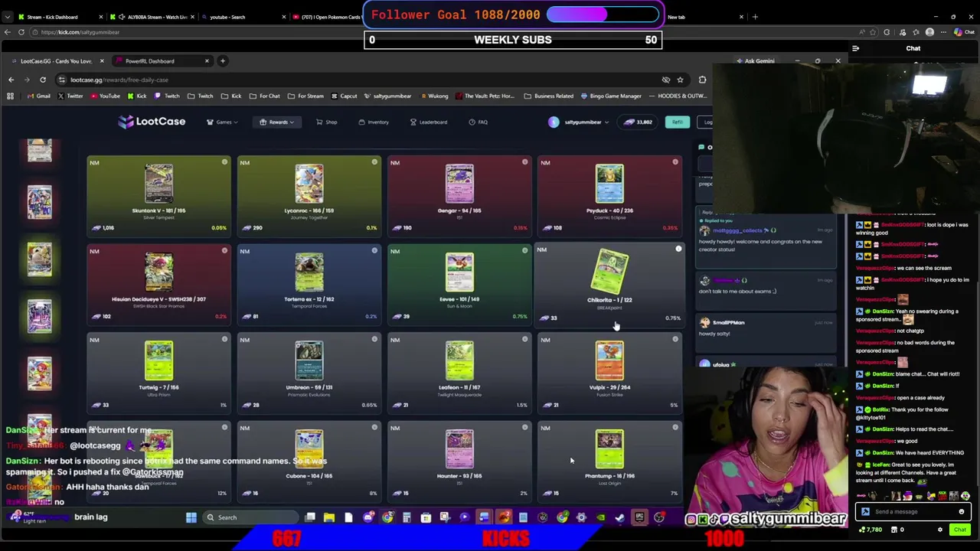
Task: Expand the Rewards dropdown menu
Action: pos(277,122)
